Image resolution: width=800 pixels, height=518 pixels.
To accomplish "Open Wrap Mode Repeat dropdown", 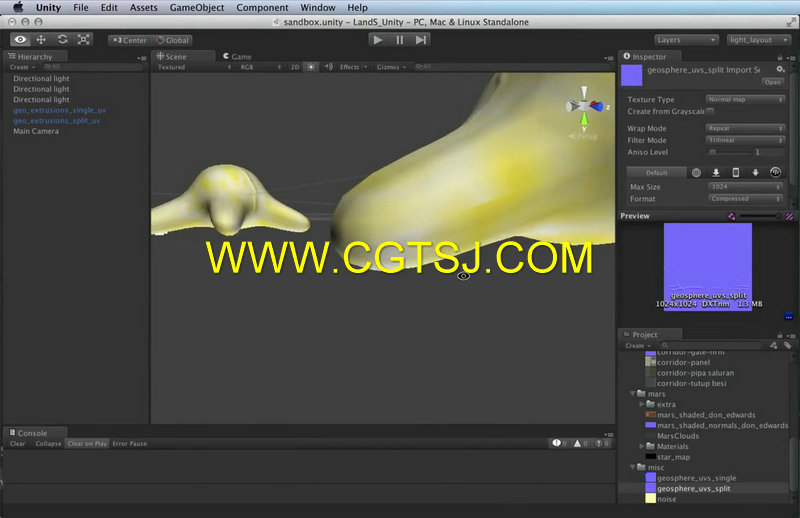I will pos(745,128).
